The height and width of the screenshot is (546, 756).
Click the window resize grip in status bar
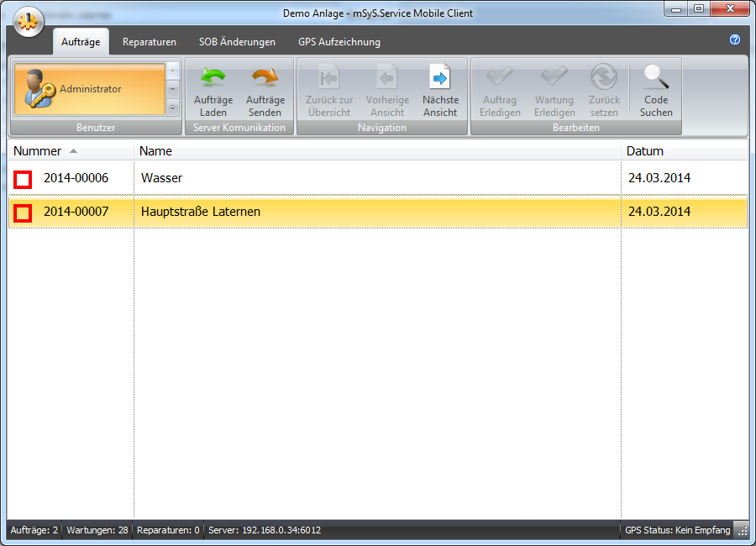742,531
